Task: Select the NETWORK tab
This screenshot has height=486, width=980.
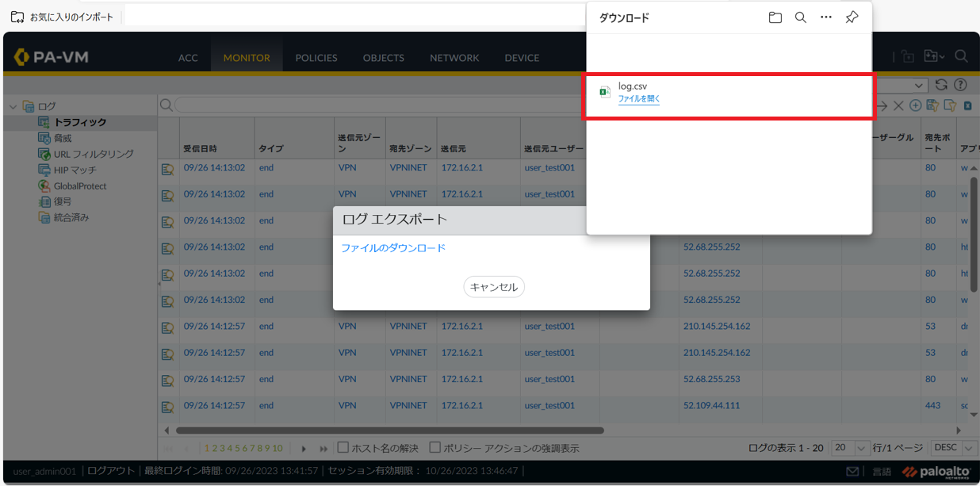Action: point(454,58)
